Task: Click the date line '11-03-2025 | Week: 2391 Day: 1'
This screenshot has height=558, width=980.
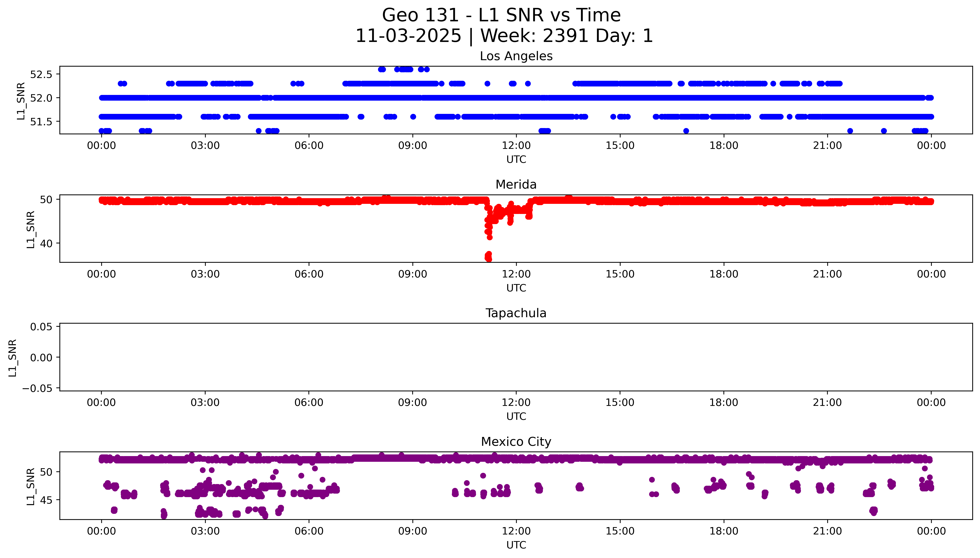Action: click(504, 36)
